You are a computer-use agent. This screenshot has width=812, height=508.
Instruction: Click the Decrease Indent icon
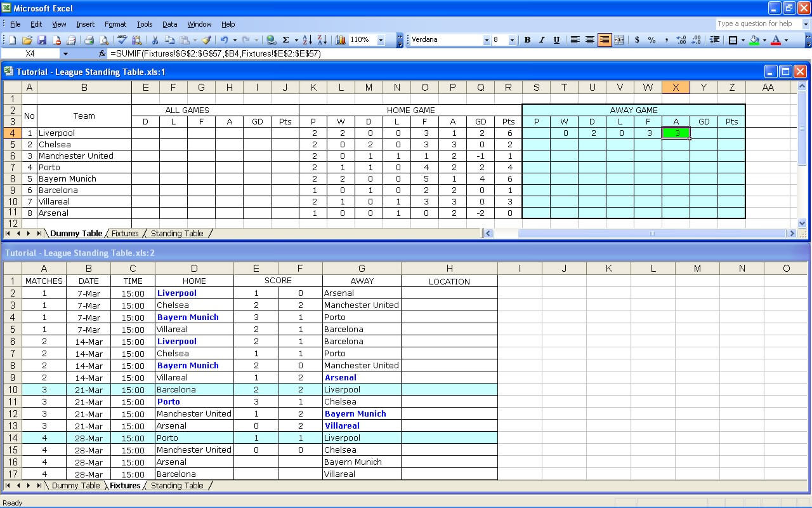[714, 40]
